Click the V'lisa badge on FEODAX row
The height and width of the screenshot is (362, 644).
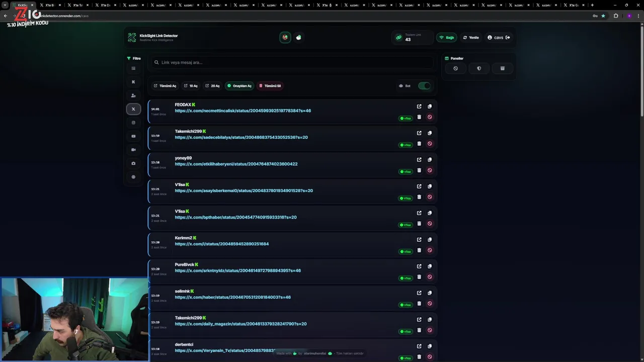click(406, 119)
